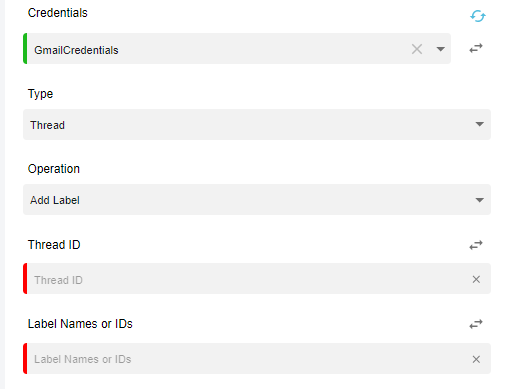Click the Operation section label
Viewport: 506px width, 389px height.
click(54, 169)
